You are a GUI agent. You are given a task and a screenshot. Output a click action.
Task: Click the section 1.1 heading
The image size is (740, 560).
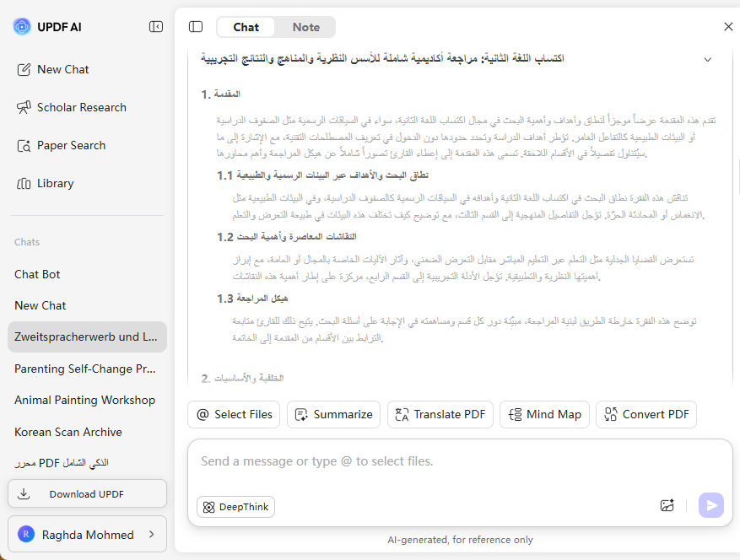322,175
